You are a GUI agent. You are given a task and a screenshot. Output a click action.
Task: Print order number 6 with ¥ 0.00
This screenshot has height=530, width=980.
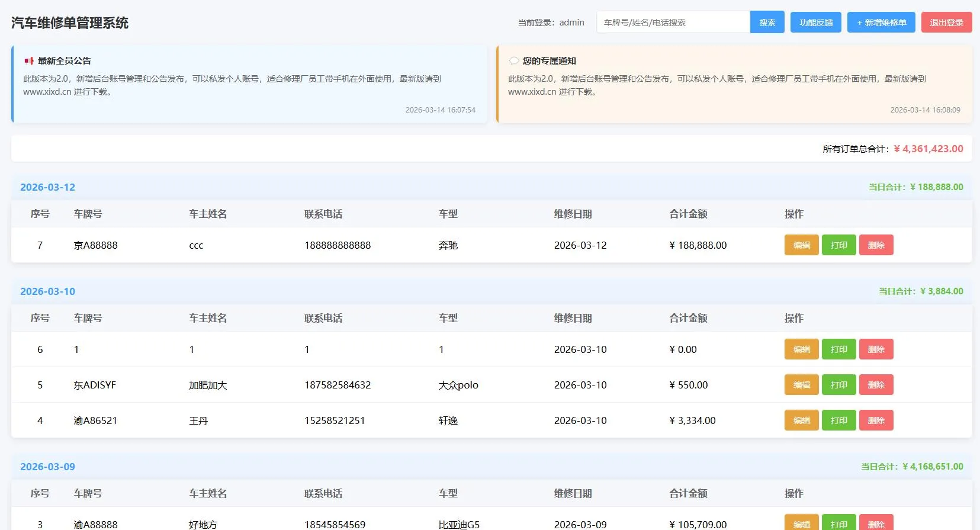[x=838, y=349]
